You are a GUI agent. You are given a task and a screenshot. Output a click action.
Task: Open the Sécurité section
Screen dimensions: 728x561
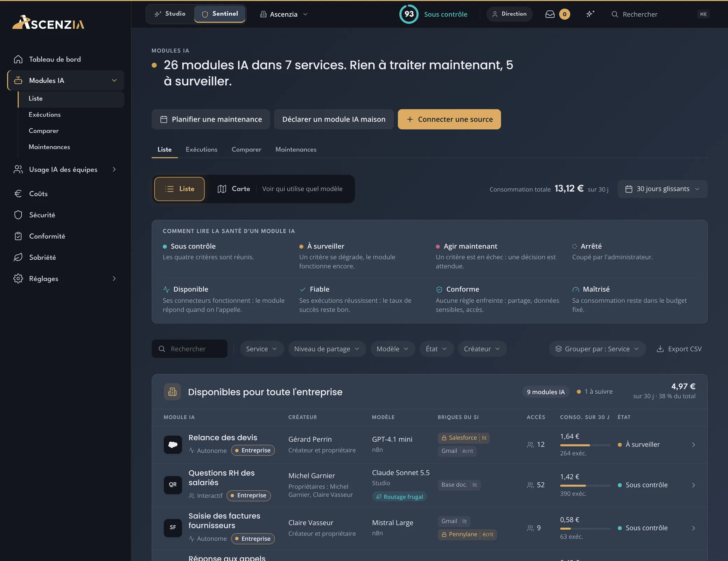pos(66,215)
